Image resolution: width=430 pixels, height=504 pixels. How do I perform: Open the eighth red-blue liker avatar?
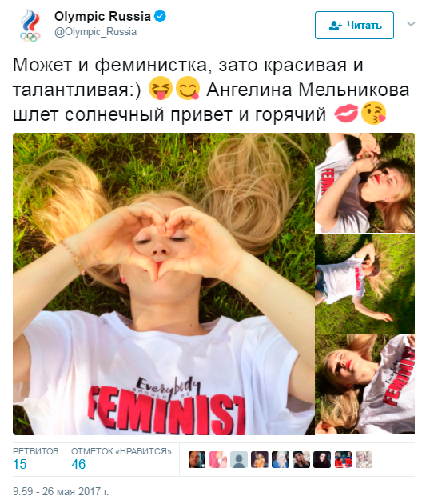[343, 460]
